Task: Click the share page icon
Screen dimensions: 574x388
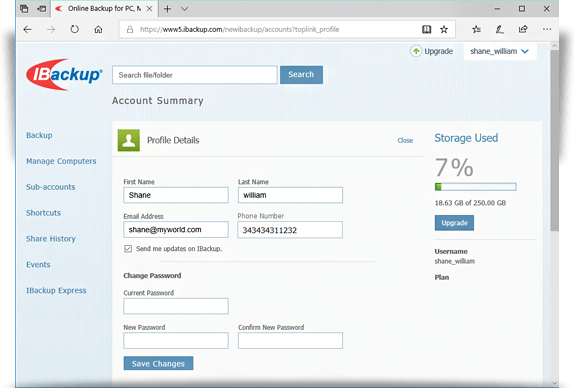Action: [x=523, y=29]
